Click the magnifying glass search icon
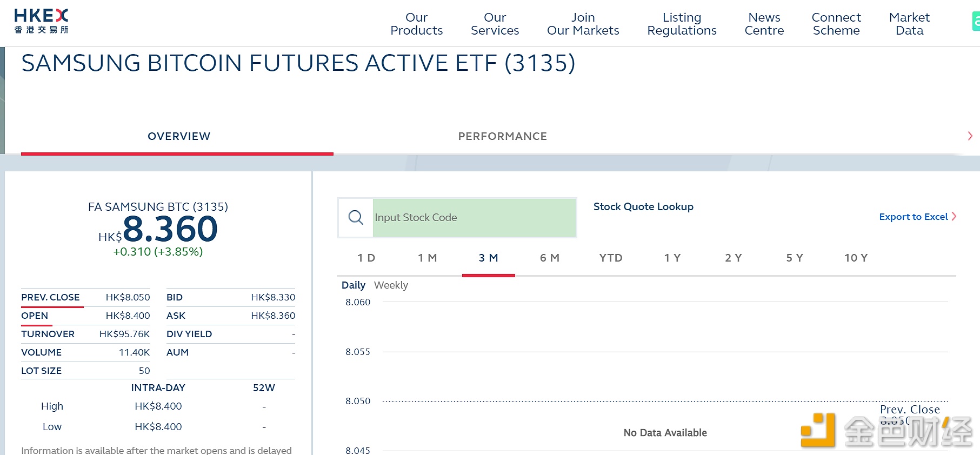980x455 pixels. pyautogui.click(x=356, y=218)
